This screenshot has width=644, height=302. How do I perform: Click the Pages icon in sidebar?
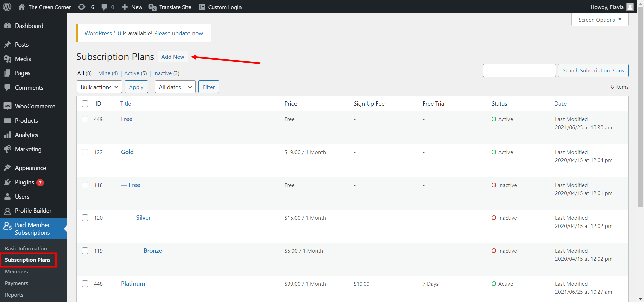[7, 73]
